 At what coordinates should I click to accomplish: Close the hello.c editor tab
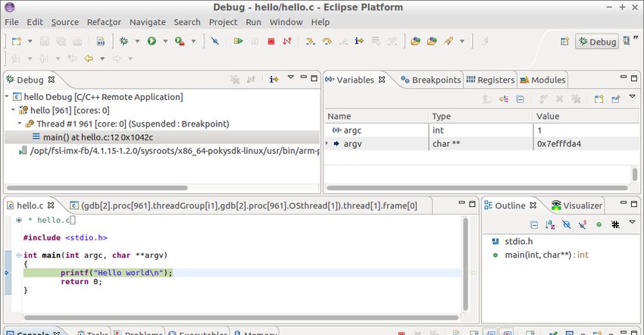(x=51, y=205)
